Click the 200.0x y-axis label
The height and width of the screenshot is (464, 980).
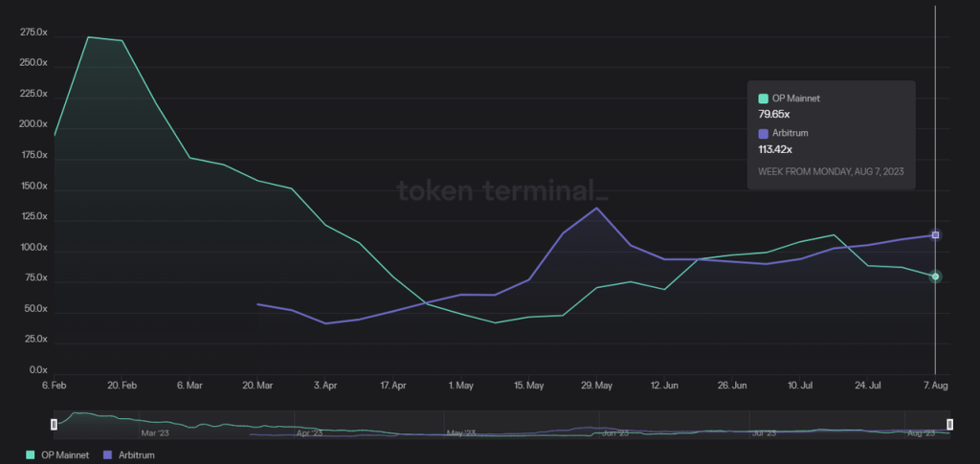click(x=33, y=124)
